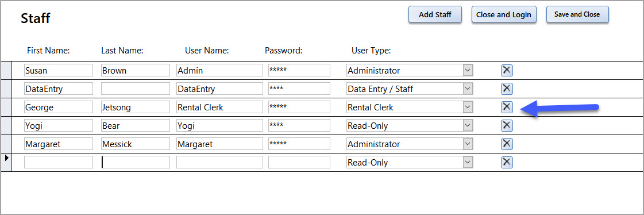644x215 pixels.
Task: Delete the DataEntry staff record
Action: tap(507, 89)
